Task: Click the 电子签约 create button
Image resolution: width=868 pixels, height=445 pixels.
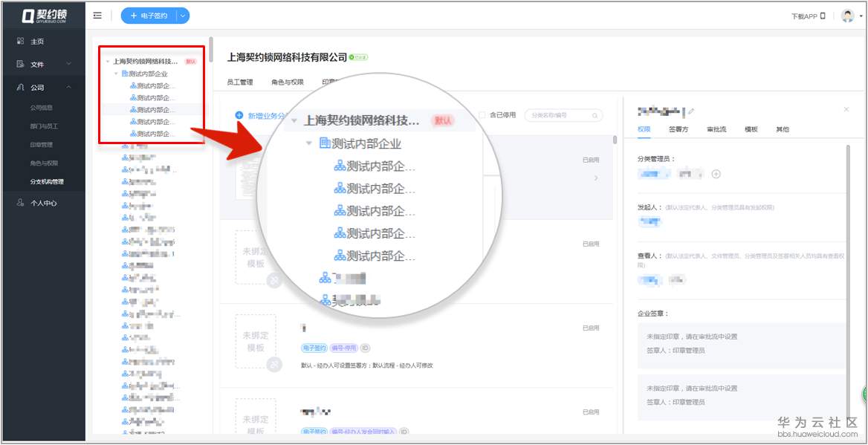Action: 149,16
